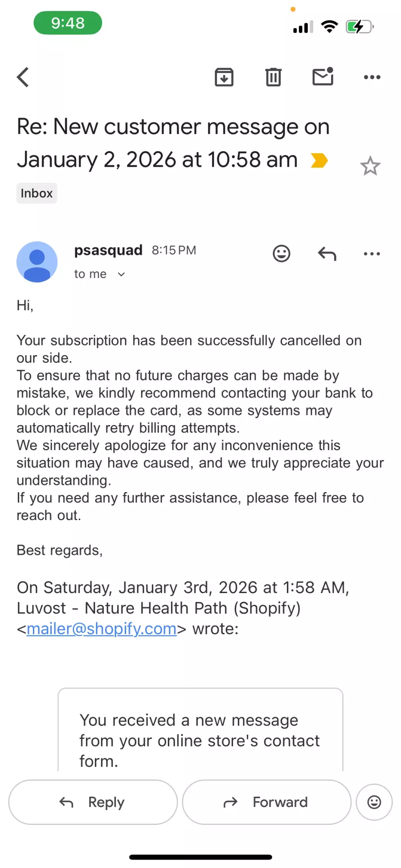Image resolution: width=401 pixels, height=868 pixels.
Task: Delete email with trash icon
Action: click(273, 77)
